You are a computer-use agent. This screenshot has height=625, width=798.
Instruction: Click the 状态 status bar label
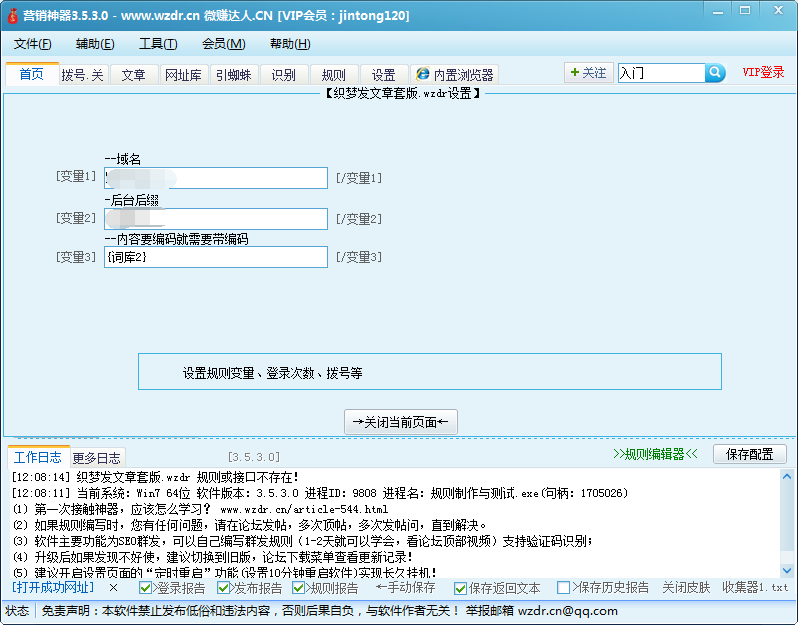coord(17,611)
